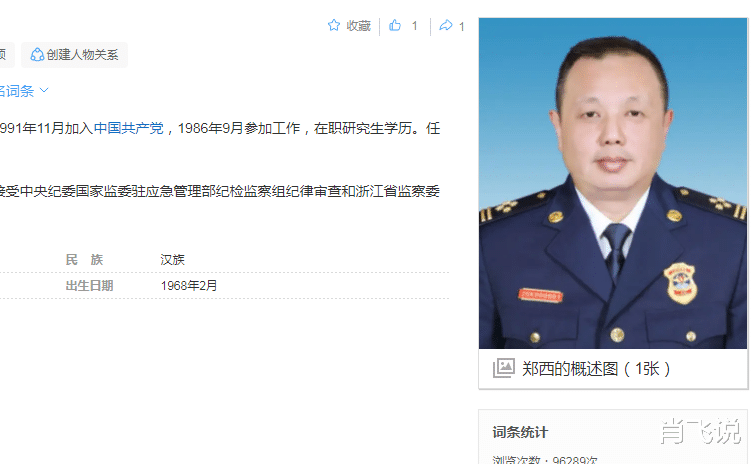
Task: Expand the 同名词条 dropdown chevron
Action: click(44, 90)
